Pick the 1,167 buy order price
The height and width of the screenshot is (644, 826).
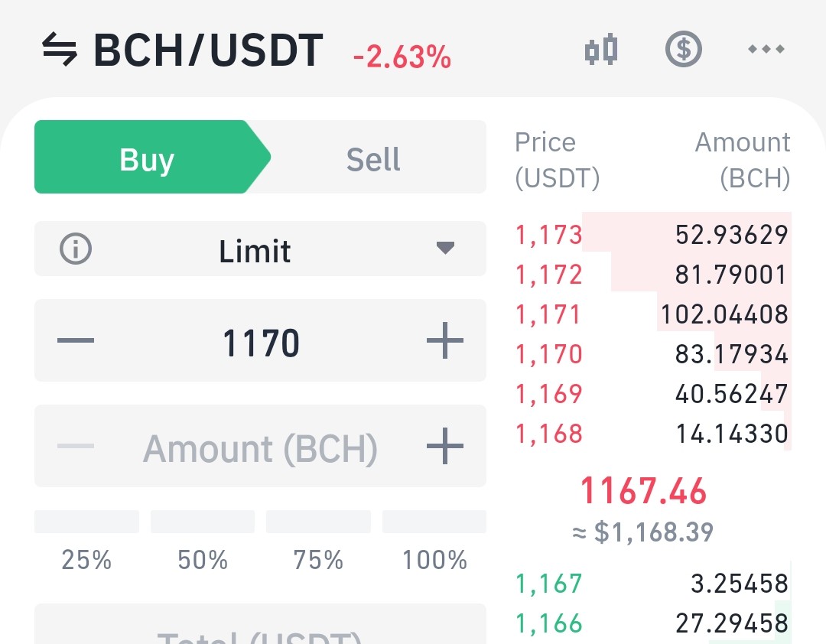pos(548,584)
